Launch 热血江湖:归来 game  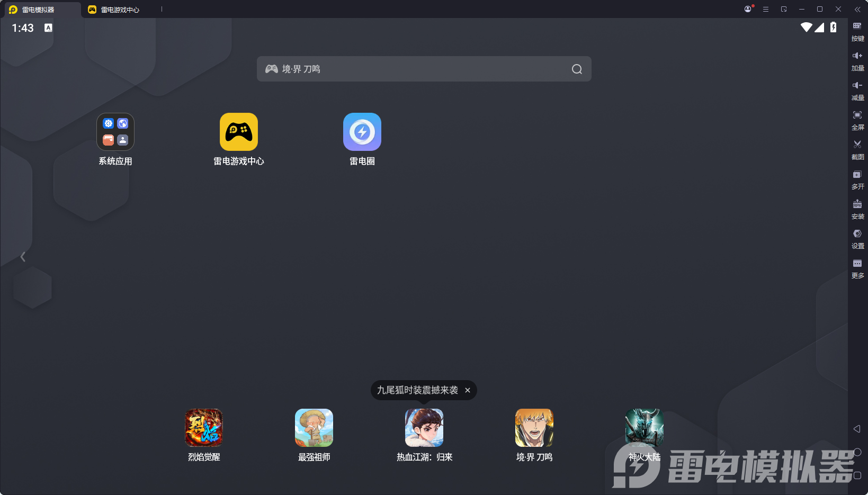coord(424,428)
